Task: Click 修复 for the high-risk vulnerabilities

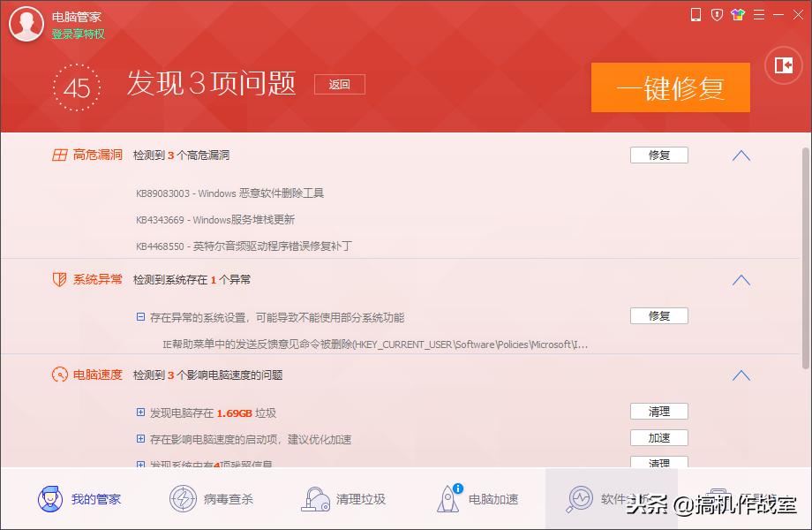Action: (x=658, y=155)
